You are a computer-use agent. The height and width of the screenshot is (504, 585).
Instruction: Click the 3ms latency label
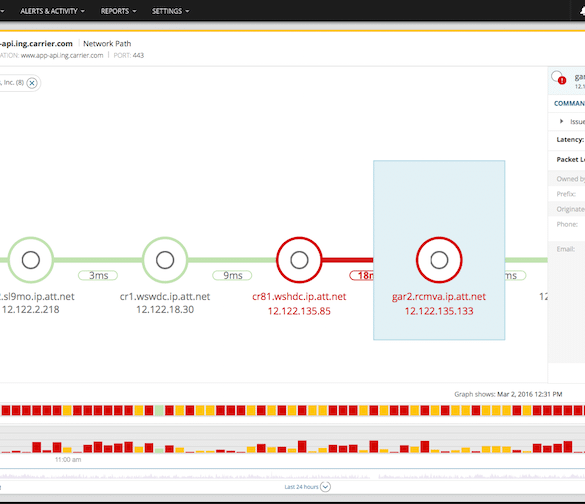98,275
